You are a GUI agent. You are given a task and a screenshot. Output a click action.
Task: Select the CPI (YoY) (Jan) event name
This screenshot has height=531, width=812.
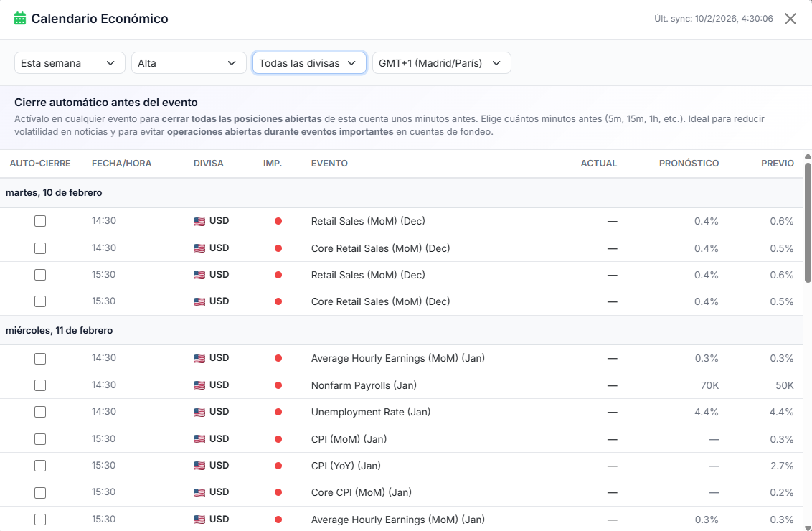[x=346, y=466]
